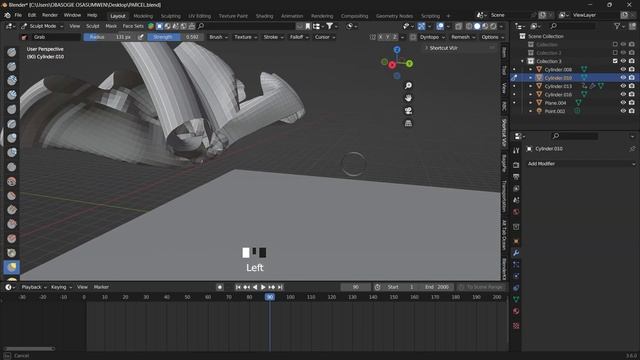Select solid viewport shading mode
This screenshot has height=360, width=640.
coord(477,26)
